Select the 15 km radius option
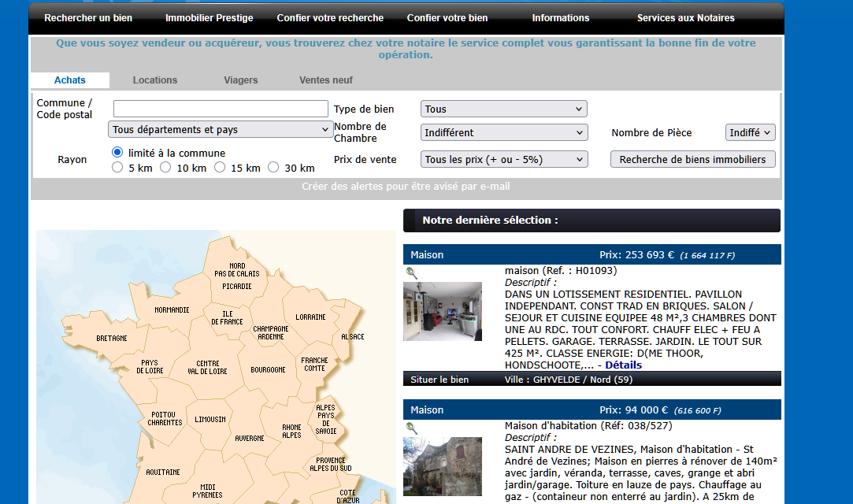 pyautogui.click(x=220, y=168)
